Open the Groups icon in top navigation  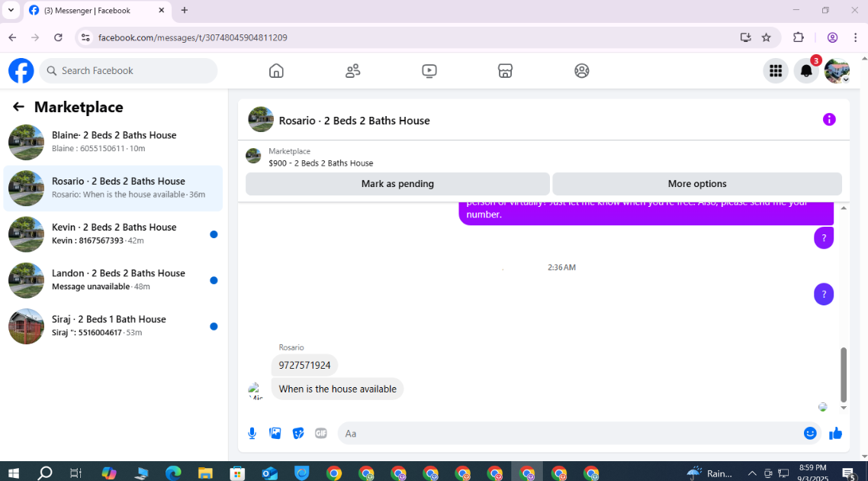582,71
